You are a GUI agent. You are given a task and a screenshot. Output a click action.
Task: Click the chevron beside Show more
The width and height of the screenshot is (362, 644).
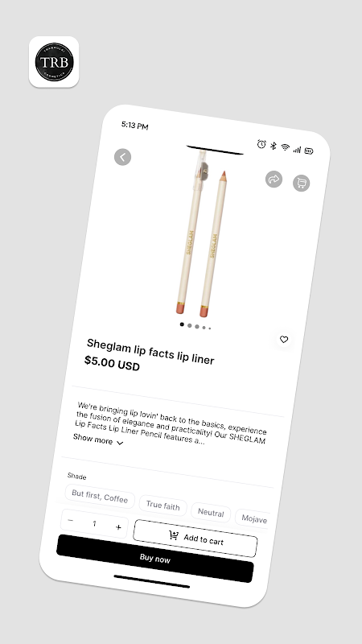(x=120, y=443)
